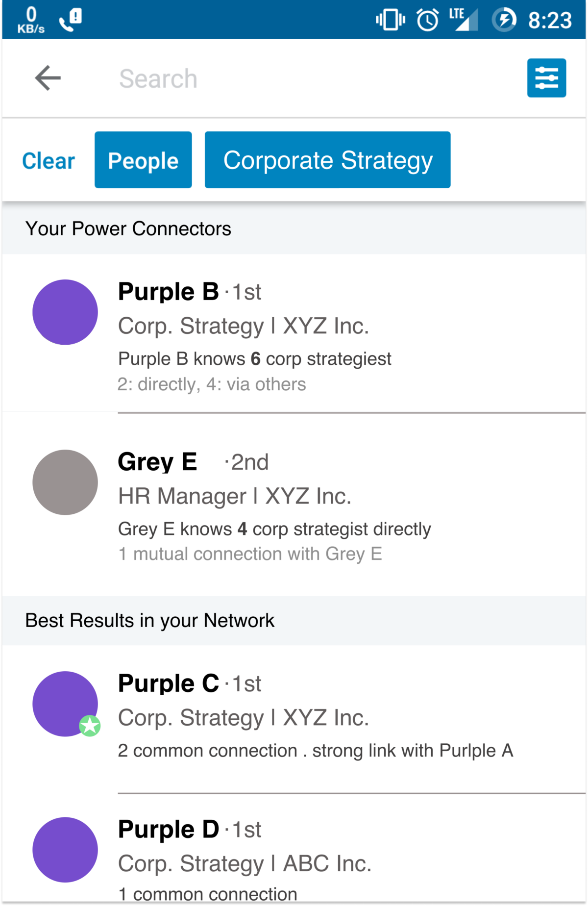Open Purple B's profile picture

point(65,312)
